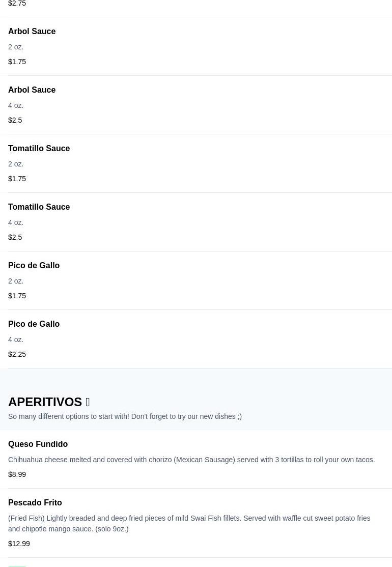
Task: Click the $2.5 price under 4 oz. Tomatillo Sauce
Action: pyautogui.click(x=15, y=237)
